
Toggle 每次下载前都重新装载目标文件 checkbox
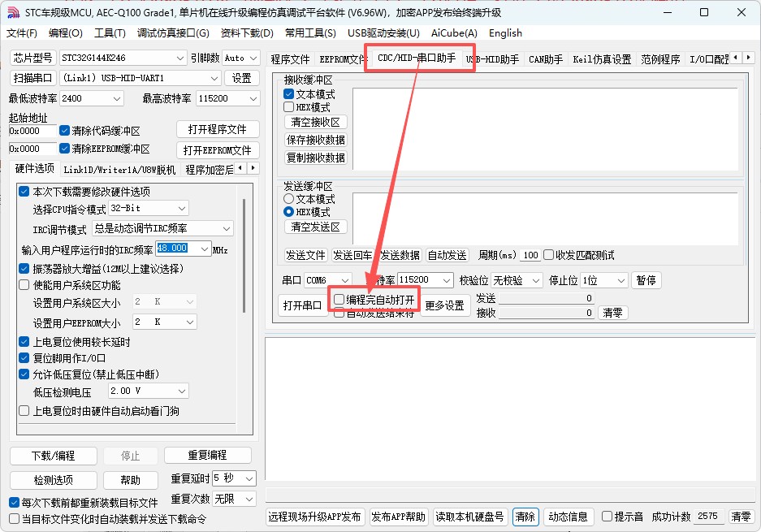click(x=14, y=503)
